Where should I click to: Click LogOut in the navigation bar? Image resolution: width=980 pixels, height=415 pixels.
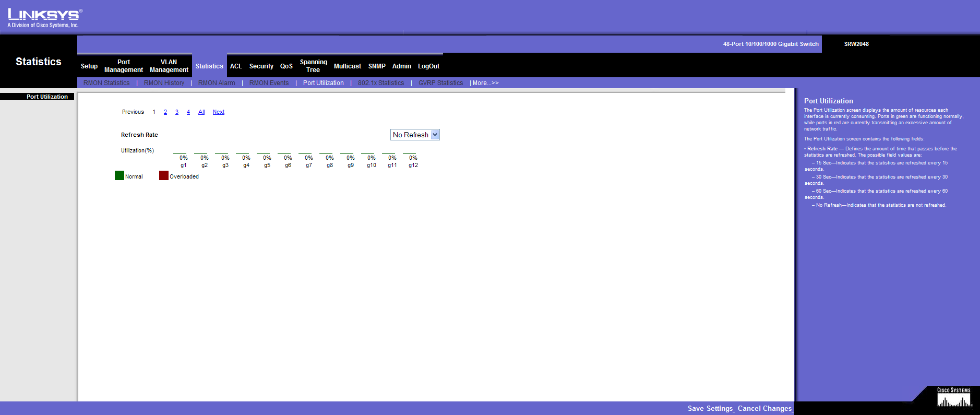tap(428, 66)
